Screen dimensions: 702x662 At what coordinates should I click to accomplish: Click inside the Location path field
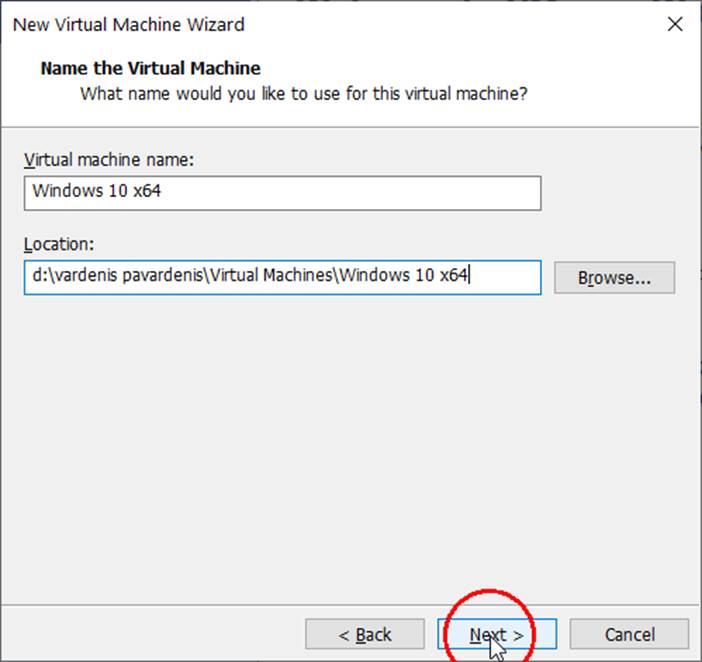coord(282,277)
